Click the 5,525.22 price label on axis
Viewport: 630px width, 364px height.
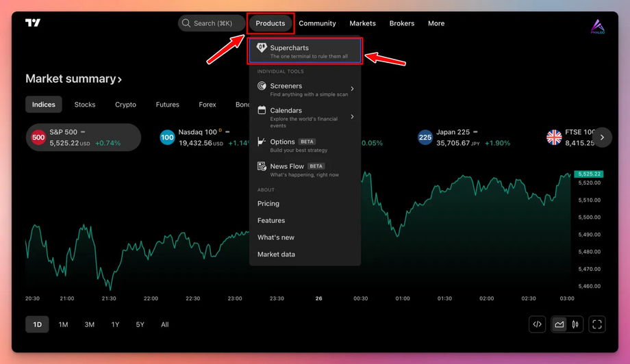point(589,174)
